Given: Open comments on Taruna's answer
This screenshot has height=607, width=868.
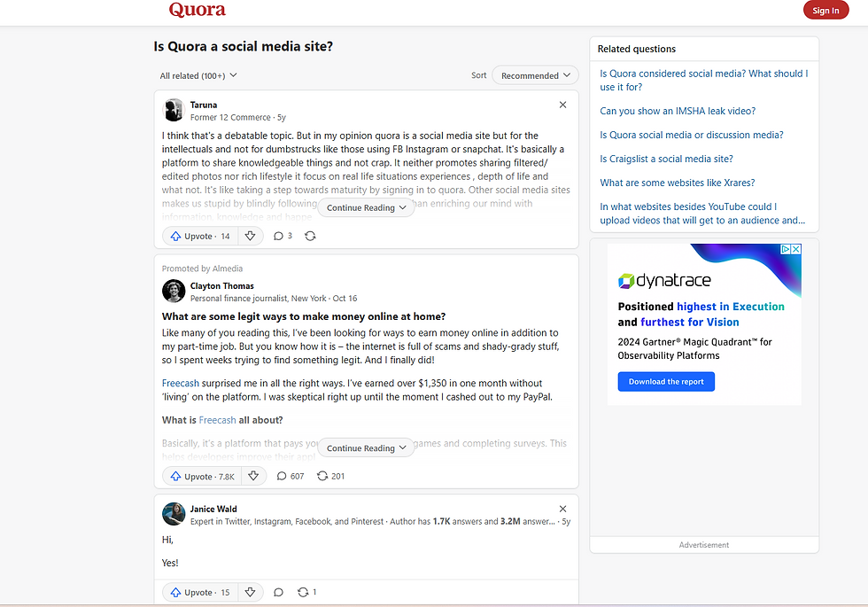Looking at the screenshot, I should [283, 236].
